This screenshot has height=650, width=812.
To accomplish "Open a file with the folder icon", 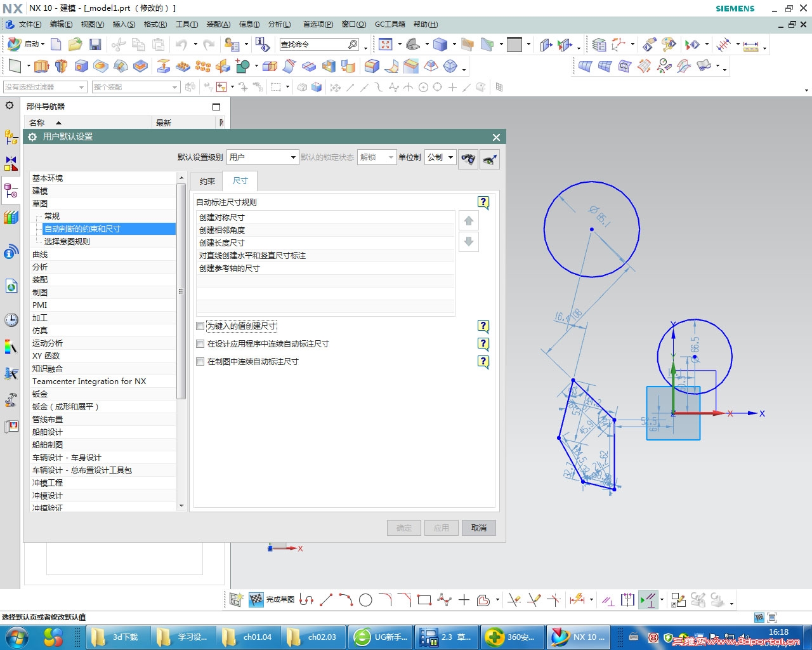I will coord(75,44).
